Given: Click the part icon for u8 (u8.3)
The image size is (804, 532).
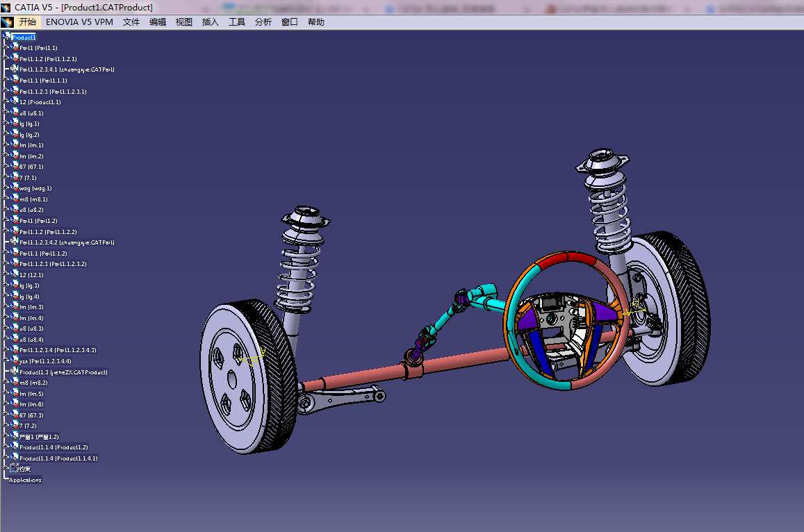Looking at the screenshot, I should [x=15, y=328].
